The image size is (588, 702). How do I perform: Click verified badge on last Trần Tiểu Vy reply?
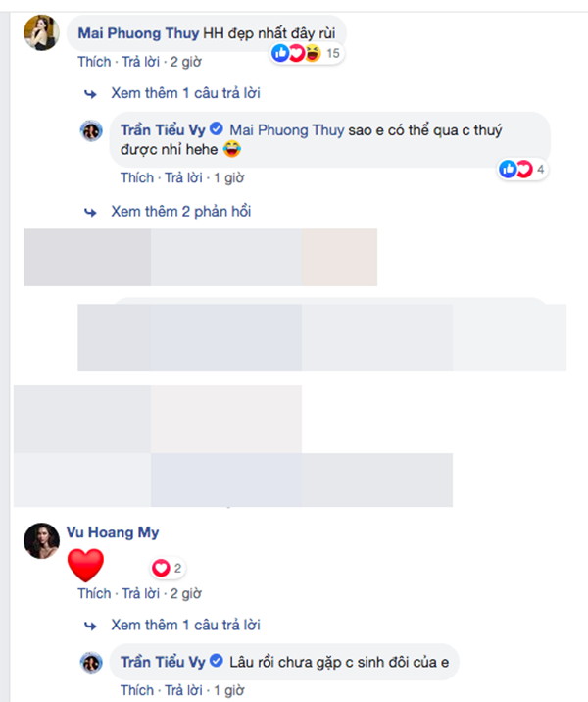pyautogui.click(x=217, y=661)
